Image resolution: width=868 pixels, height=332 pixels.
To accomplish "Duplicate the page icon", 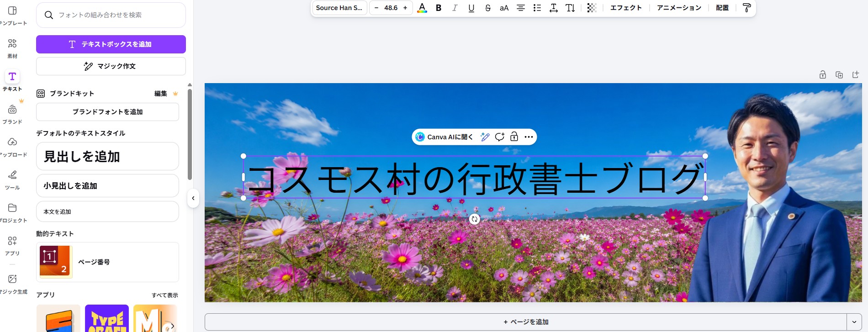I will click(839, 75).
